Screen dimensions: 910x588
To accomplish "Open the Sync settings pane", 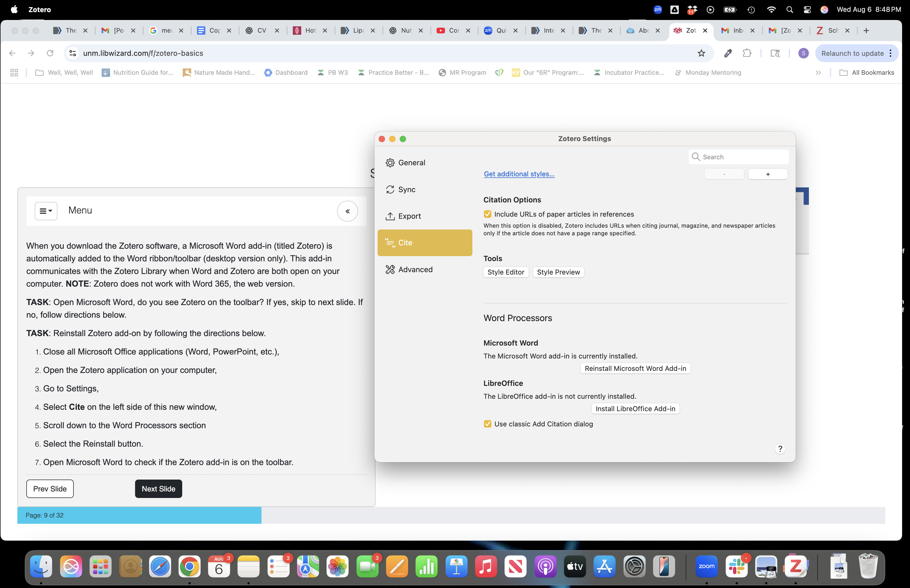I will pyautogui.click(x=406, y=190).
